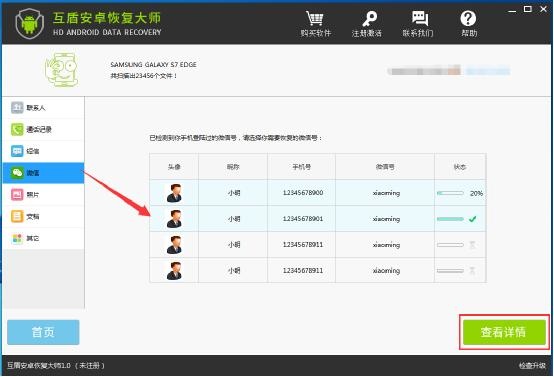
Task: Click SAMSUNG GALAXY S7 EDGE device name
Action: 153,65
